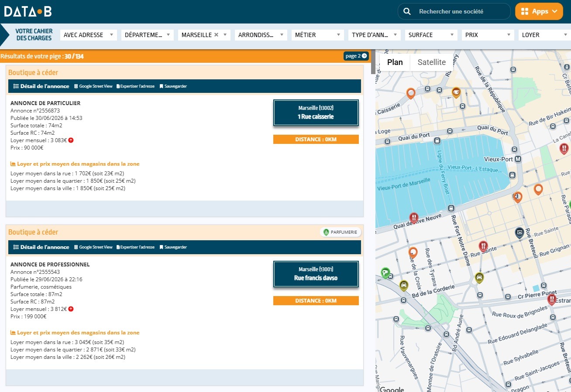571x392 pixels.
Task: Click restaurant marker on Quai de Rive Neuve
Action: [x=414, y=218]
